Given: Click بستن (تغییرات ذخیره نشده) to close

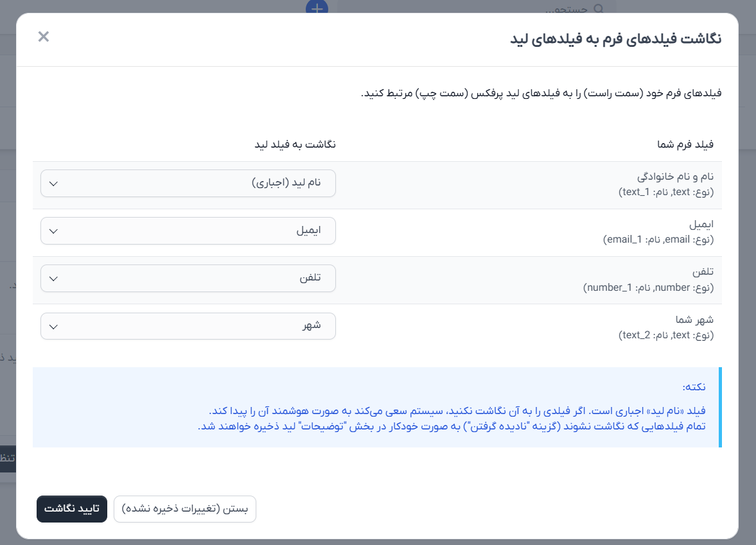Looking at the screenshot, I should click(x=184, y=509).
